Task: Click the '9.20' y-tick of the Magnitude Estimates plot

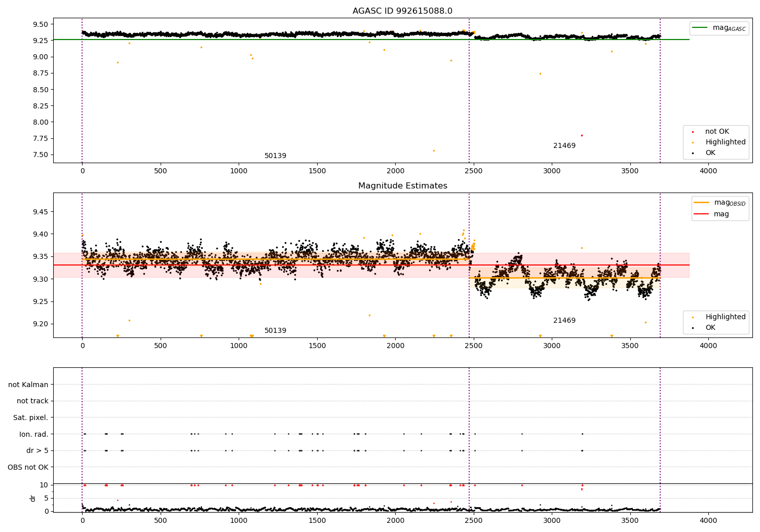Action: 40,324
